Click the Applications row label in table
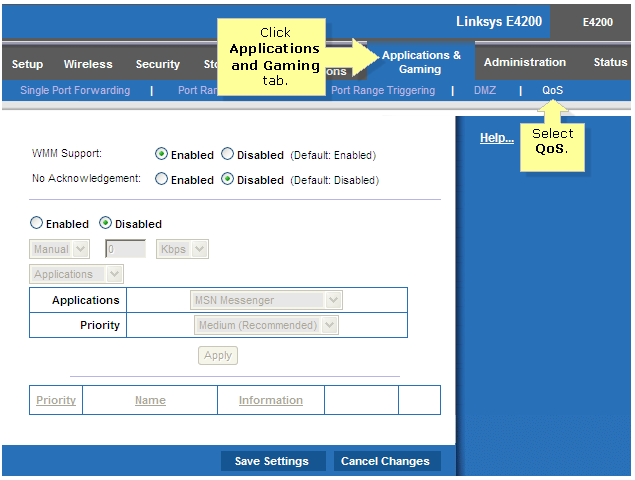This screenshot has width=635, height=480. coord(85,300)
